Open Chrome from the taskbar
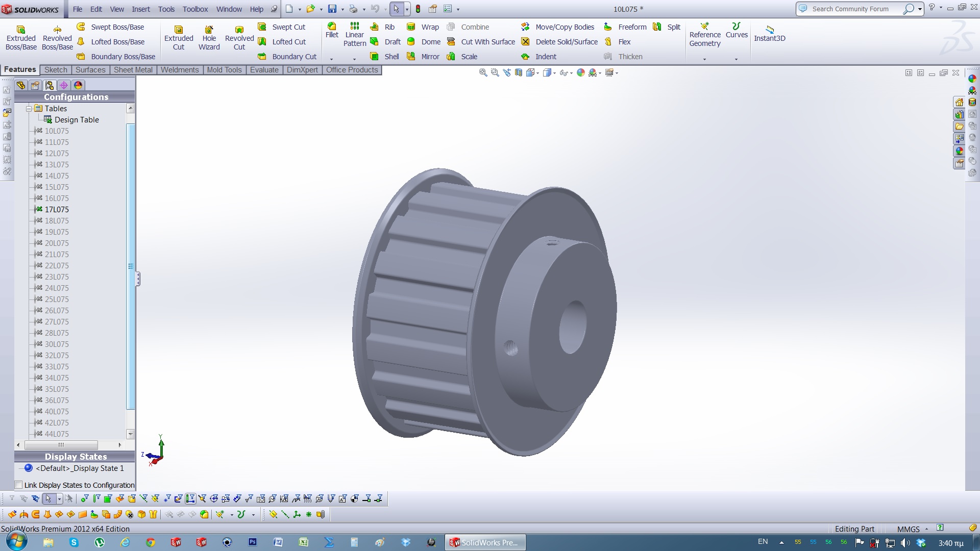 [151, 542]
